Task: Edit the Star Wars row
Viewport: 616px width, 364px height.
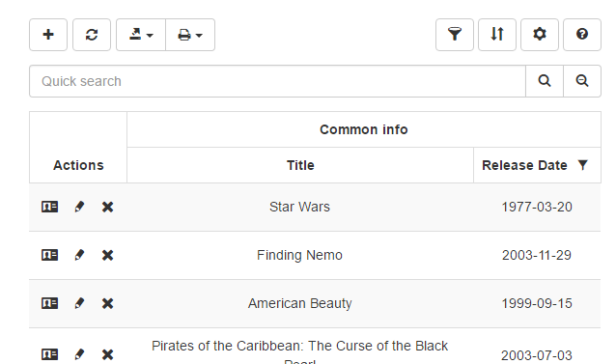Action: click(79, 207)
